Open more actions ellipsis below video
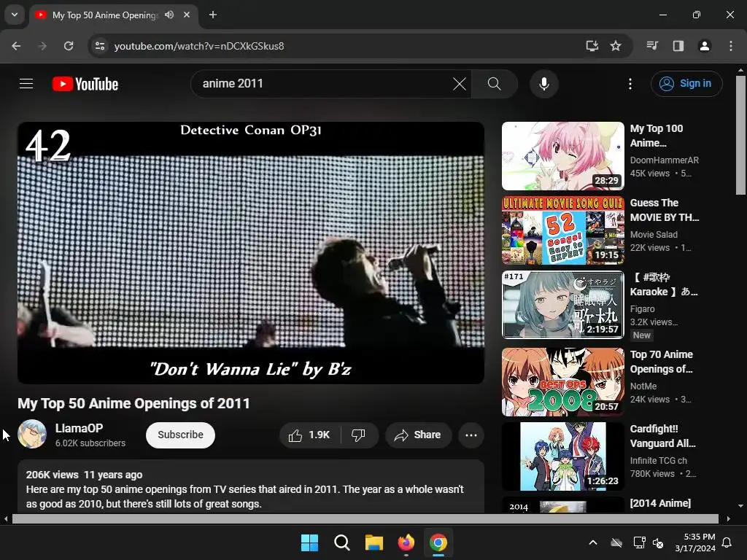The image size is (747, 560). click(x=471, y=435)
